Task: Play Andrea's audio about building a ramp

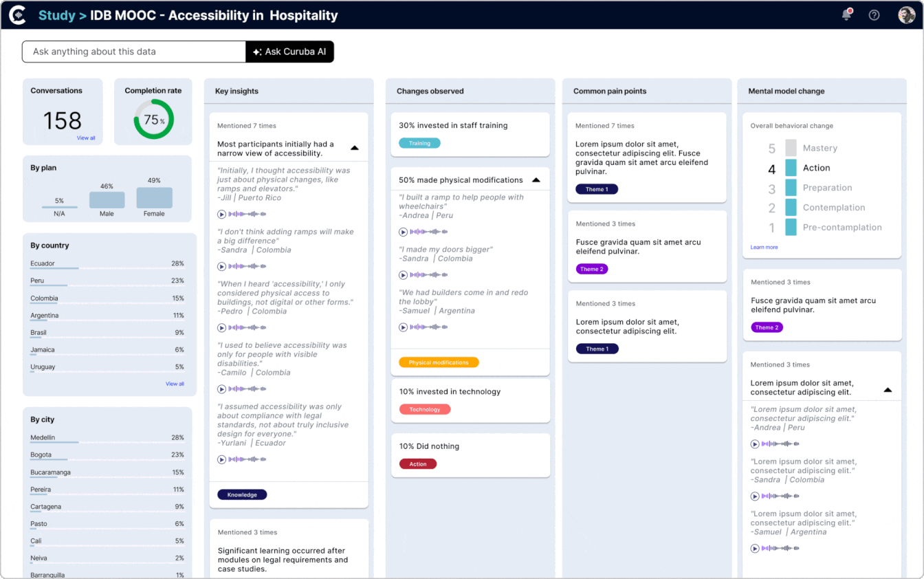Action: [404, 232]
